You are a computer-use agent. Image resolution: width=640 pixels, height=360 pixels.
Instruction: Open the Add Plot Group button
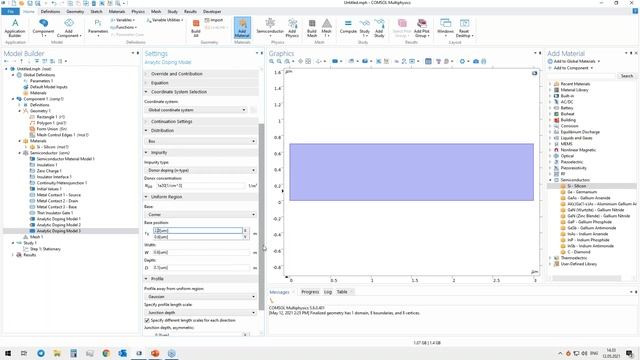[x=422, y=28]
